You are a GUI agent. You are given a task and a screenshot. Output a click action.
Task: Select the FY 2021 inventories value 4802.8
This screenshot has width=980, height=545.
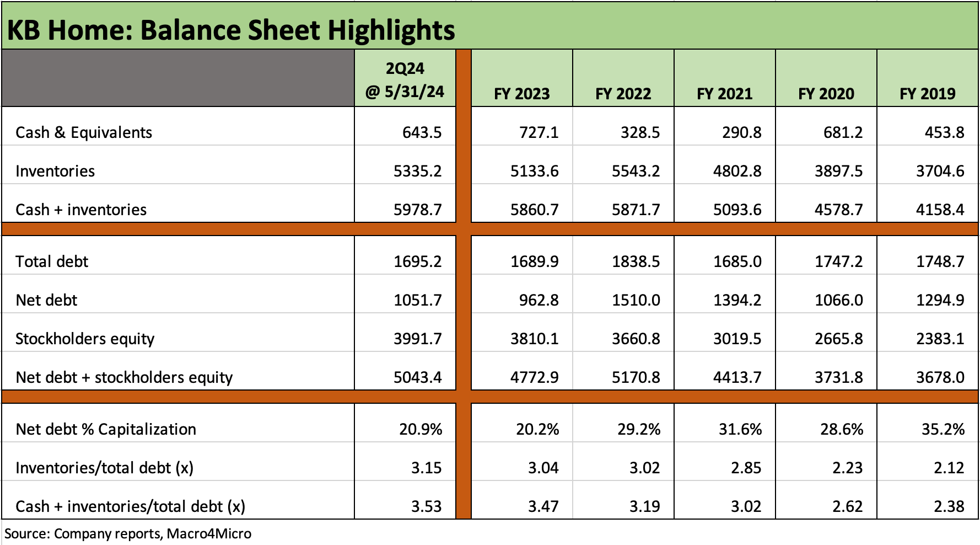click(737, 171)
